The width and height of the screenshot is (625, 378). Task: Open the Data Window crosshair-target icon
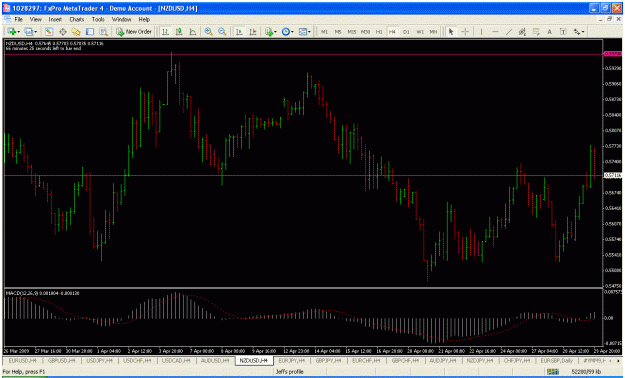coord(63,32)
